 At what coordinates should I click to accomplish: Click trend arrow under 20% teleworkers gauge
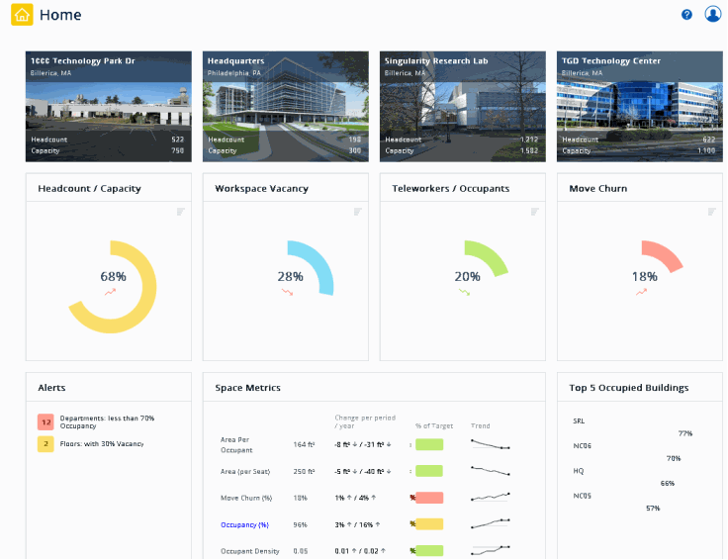[463, 293]
